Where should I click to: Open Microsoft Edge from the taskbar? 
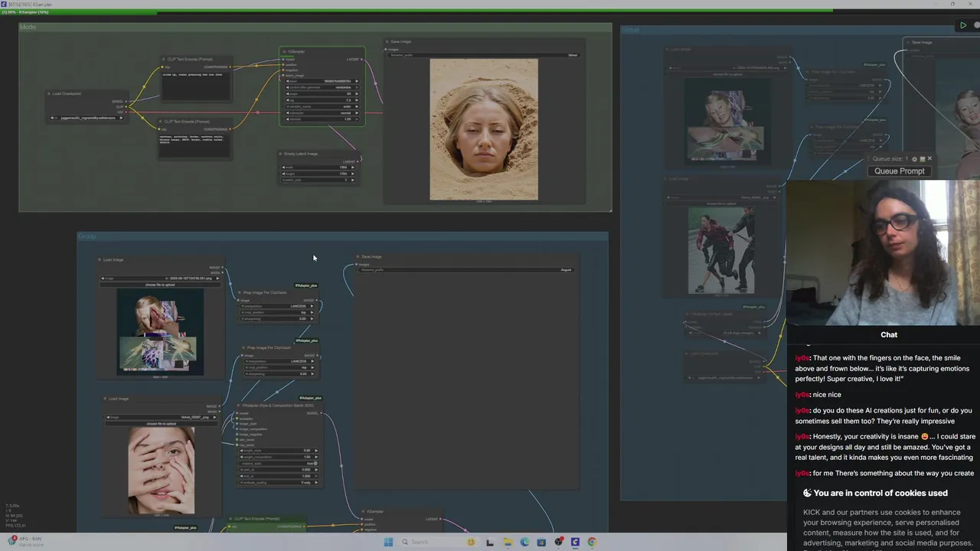524,542
